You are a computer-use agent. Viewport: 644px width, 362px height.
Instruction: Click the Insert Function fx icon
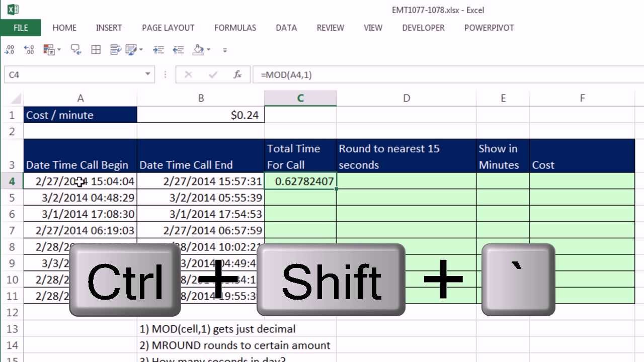(x=238, y=74)
